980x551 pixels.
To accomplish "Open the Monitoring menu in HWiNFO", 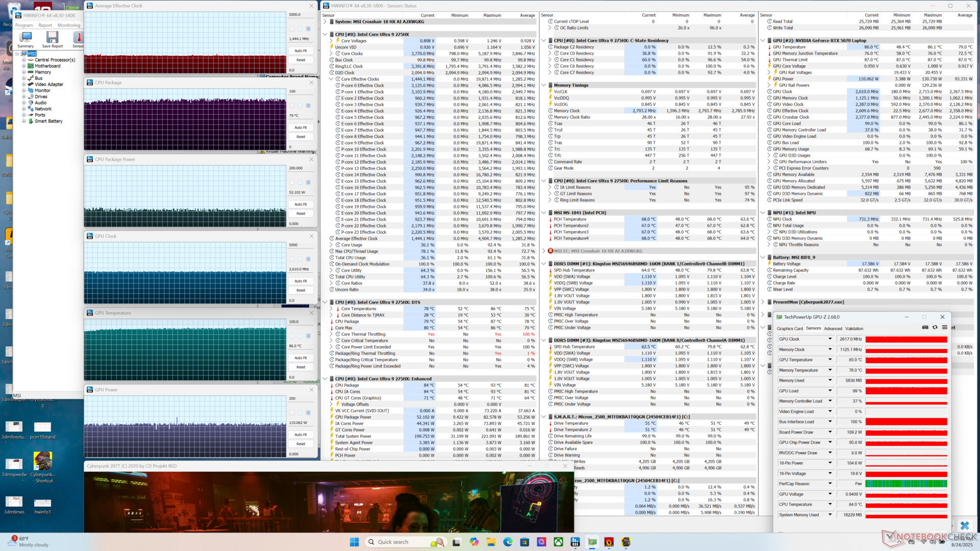I will (68, 25).
